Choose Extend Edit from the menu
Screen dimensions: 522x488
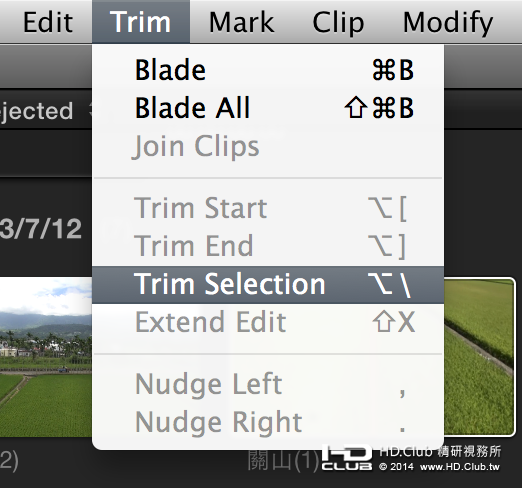(x=268, y=322)
